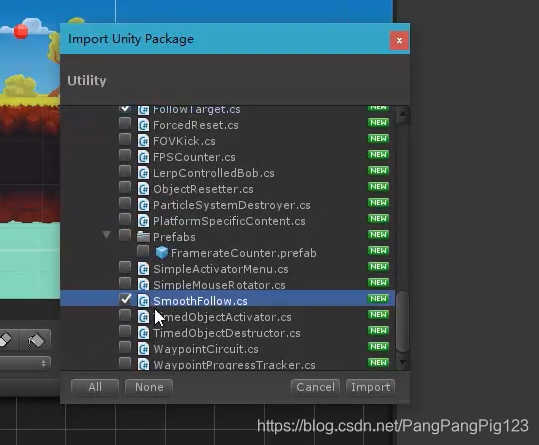Collapse the Prefabs folder arrow
The width and height of the screenshot is (539, 445).
[107, 235]
